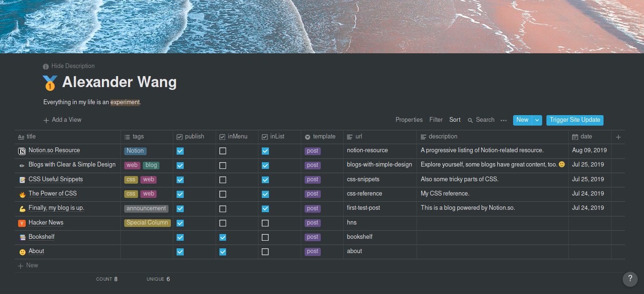Open the tags column header

click(x=147, y=137)
